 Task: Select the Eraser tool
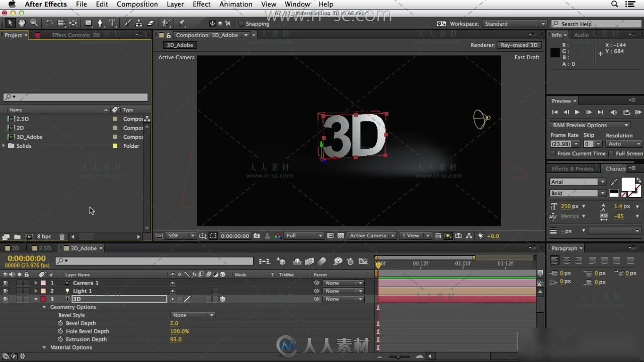[x=151, y=23]
